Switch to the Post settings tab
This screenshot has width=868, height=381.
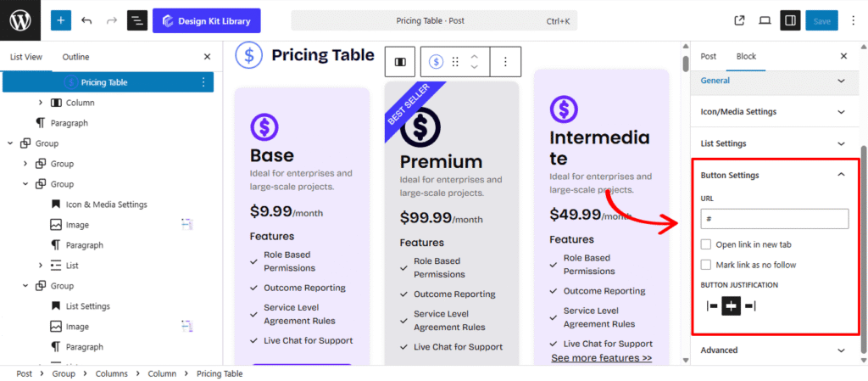click(x=708, y=56)
